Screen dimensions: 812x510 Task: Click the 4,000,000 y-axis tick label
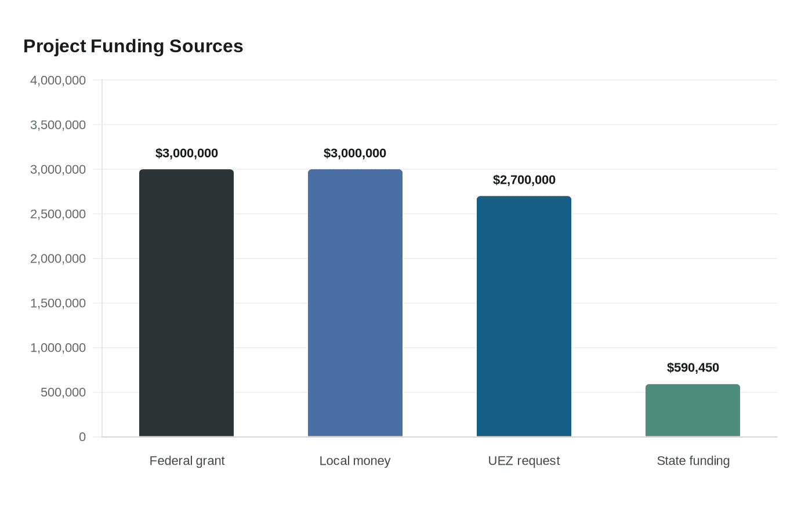coord(58,81)
